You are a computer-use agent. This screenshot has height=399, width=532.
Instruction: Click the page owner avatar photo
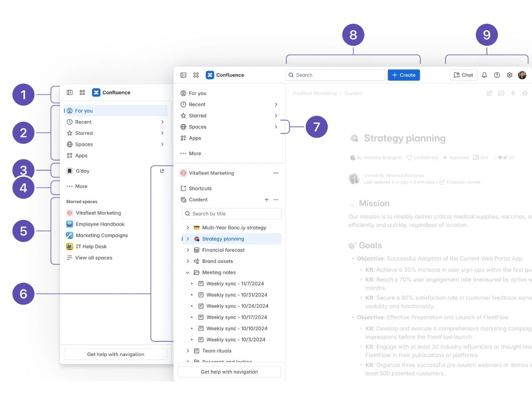(354, 178)
